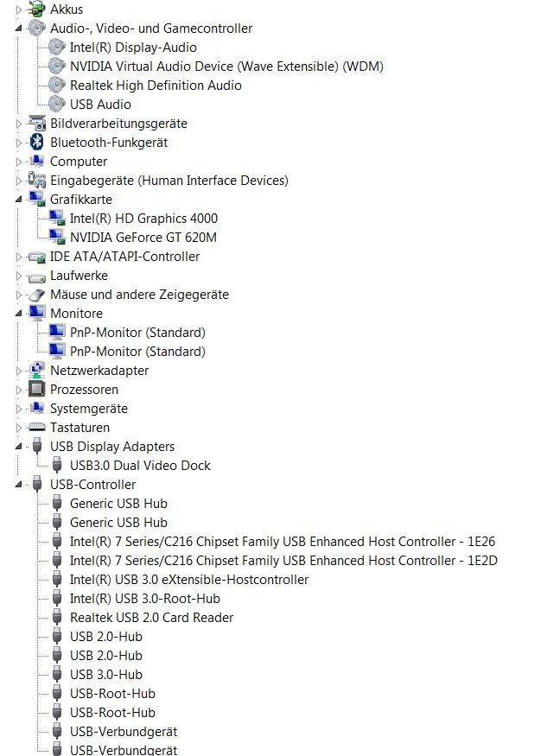
Task: Collapse the Grafikkarte branch
Action: pos(18,199)
